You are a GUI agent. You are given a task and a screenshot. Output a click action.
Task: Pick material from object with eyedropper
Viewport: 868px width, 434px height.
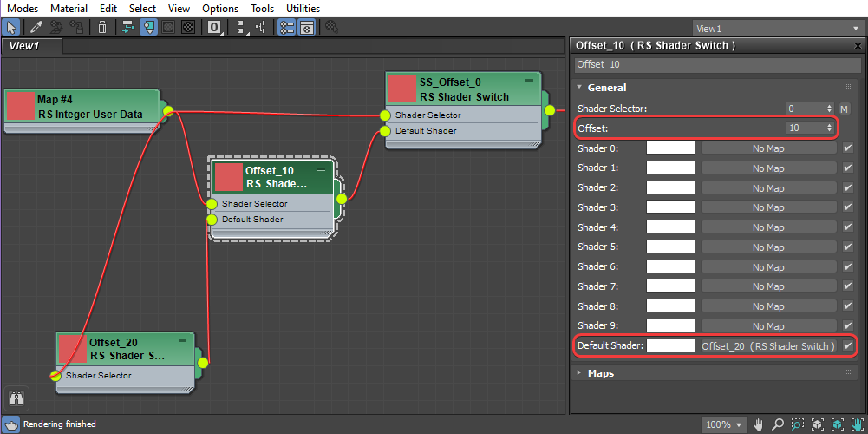[x=36, y=27]
